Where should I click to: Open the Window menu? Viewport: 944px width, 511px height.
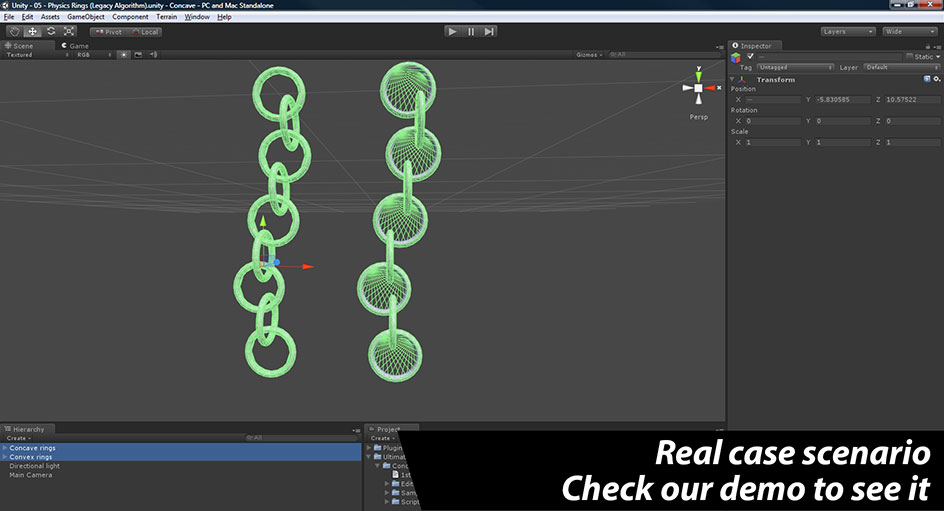tap(197, 17)
